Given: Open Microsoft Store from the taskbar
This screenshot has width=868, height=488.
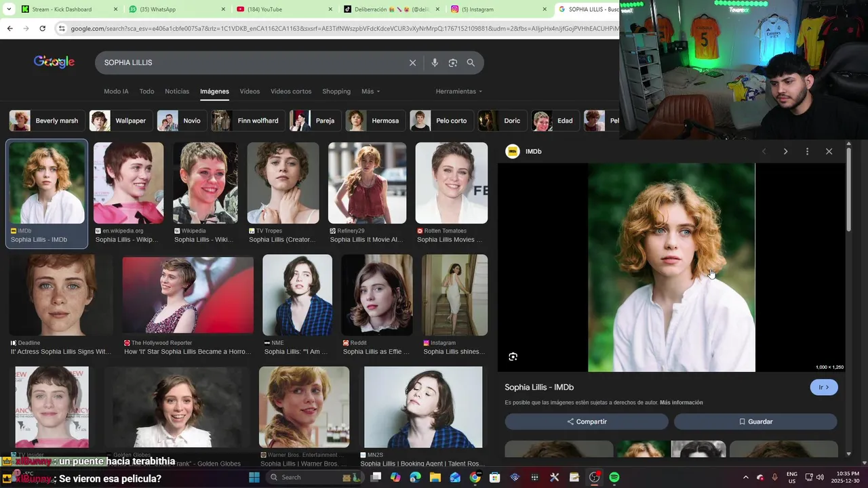Looking at the screenshot, I should pos(495,477).
